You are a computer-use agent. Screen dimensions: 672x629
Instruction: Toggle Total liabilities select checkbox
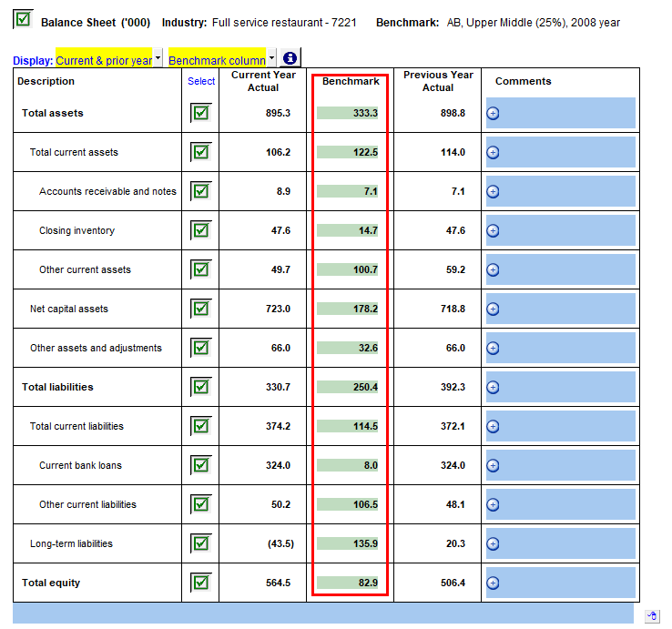[201, 387]
